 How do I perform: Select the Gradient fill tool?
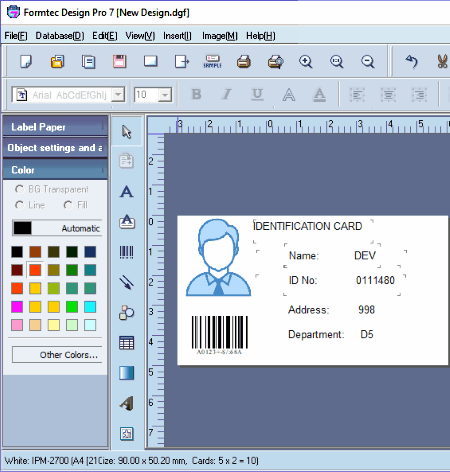[x=127, y=373]
